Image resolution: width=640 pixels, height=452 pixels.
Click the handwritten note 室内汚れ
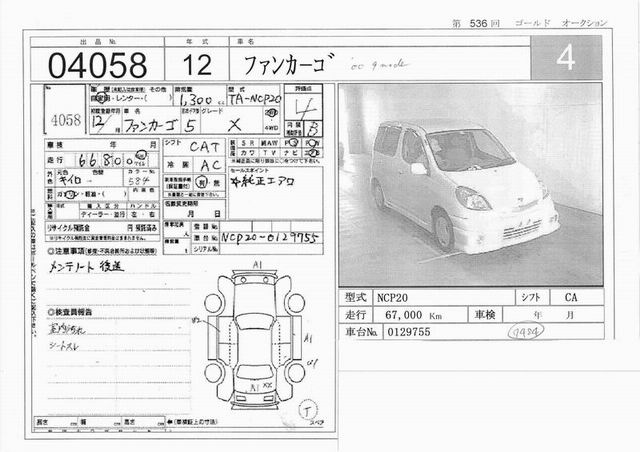coord(67,329)
